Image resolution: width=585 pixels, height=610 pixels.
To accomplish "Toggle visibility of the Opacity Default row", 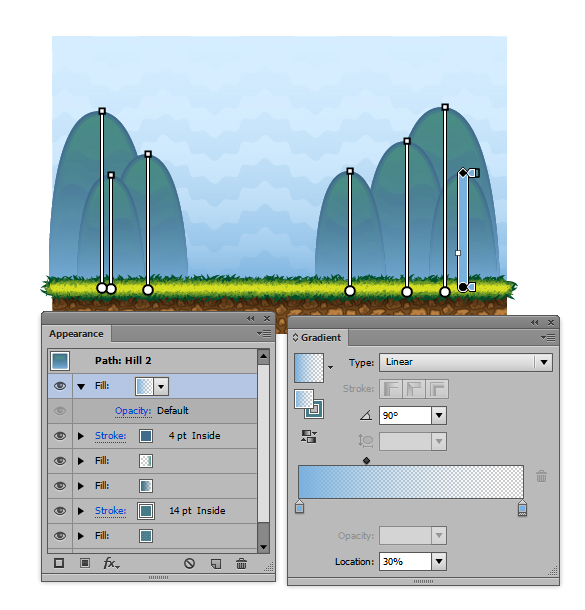I will 60,411.
